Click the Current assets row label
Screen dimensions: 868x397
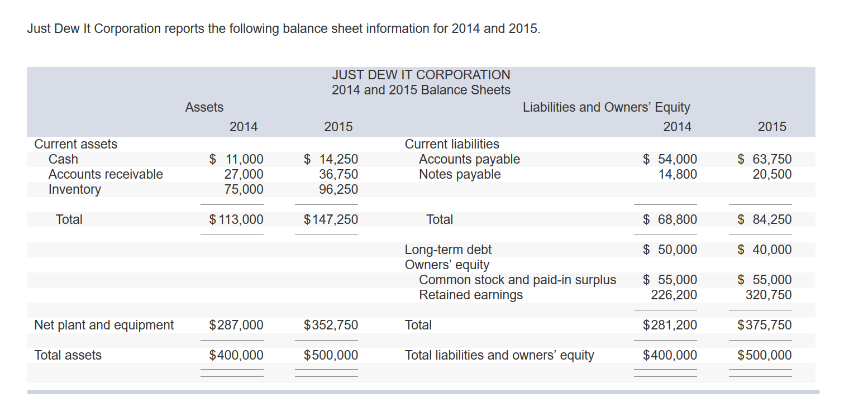(x=76, y=144)
